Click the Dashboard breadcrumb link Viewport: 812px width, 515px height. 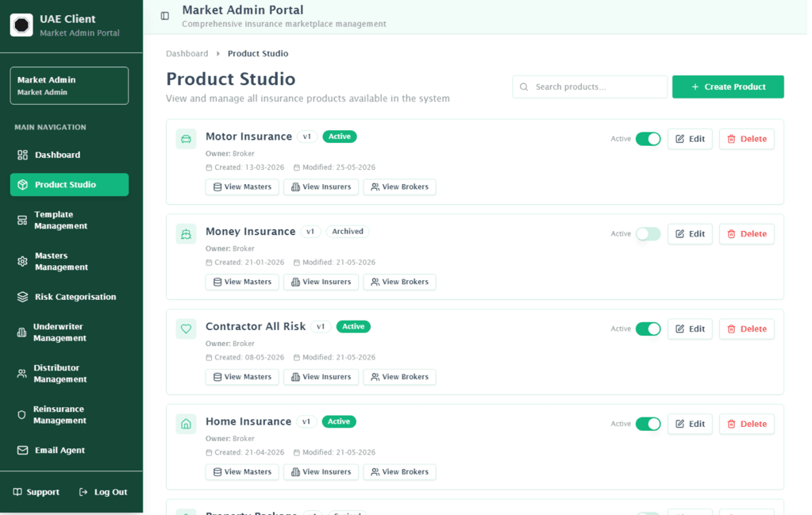tap(187, 53)
